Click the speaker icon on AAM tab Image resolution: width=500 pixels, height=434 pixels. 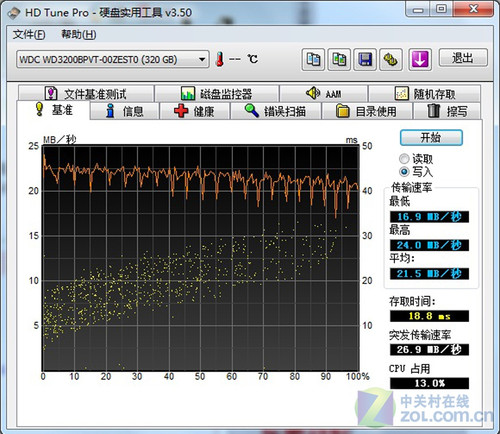pos(313,93)
